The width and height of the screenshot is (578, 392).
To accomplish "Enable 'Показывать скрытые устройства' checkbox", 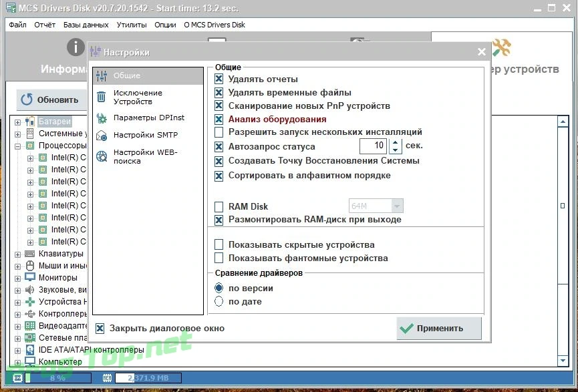I will click(219, 244).
